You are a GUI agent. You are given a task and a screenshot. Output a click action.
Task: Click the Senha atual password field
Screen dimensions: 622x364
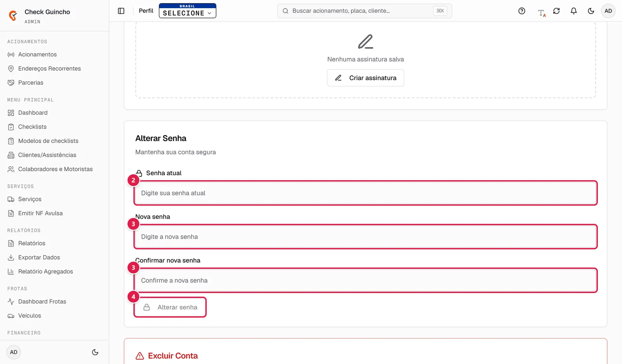click(x=365, y=193)
